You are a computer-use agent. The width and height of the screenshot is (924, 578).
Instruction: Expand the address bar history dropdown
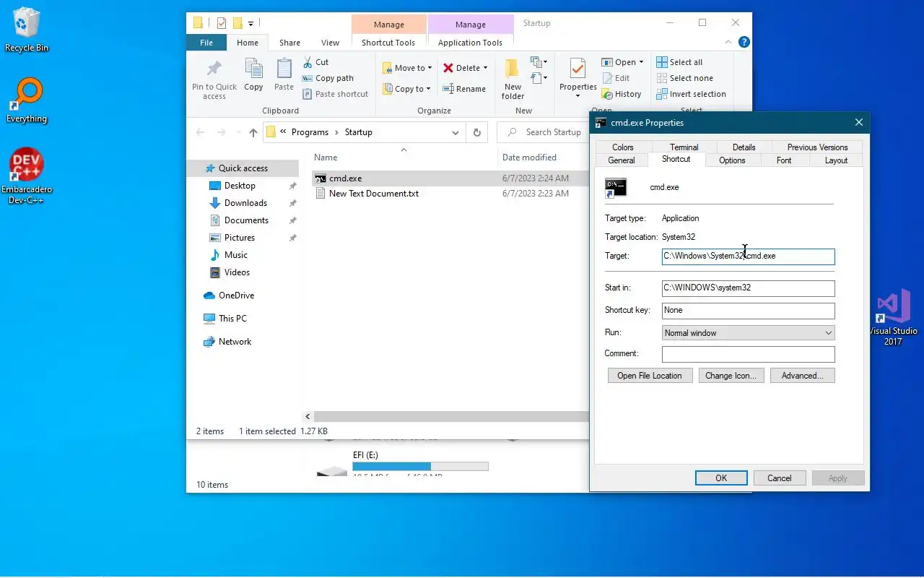(455, 132)
